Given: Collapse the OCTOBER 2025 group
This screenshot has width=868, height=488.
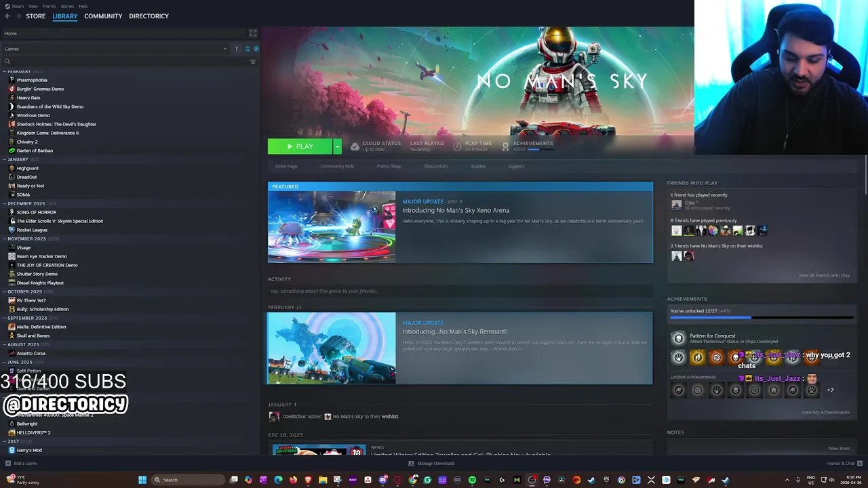Looking at the screenshot, I should coord(5,291).
